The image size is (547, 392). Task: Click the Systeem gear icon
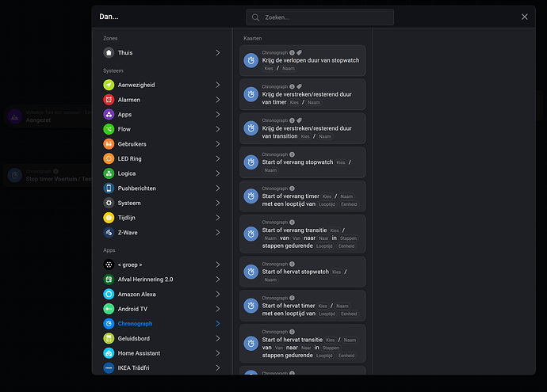click(109, 203)
